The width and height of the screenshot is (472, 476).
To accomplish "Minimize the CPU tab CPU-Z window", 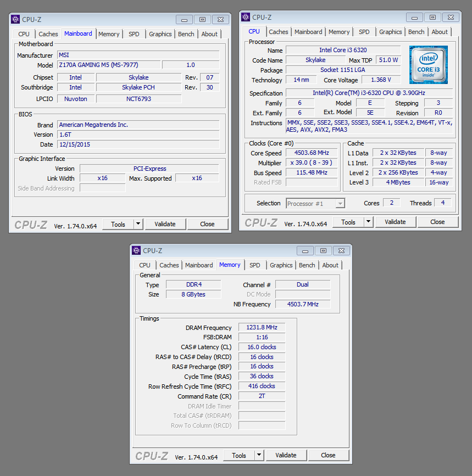I will tap(415, 18).
